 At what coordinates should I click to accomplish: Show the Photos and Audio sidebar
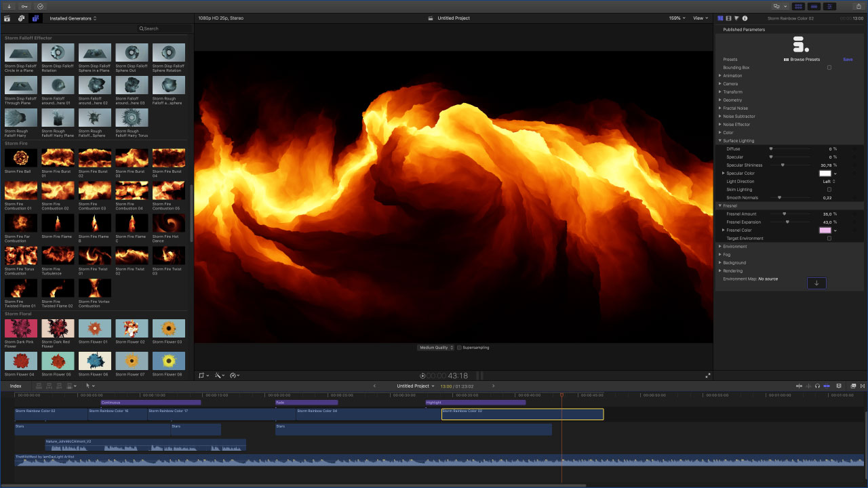[x=21, y=18]
